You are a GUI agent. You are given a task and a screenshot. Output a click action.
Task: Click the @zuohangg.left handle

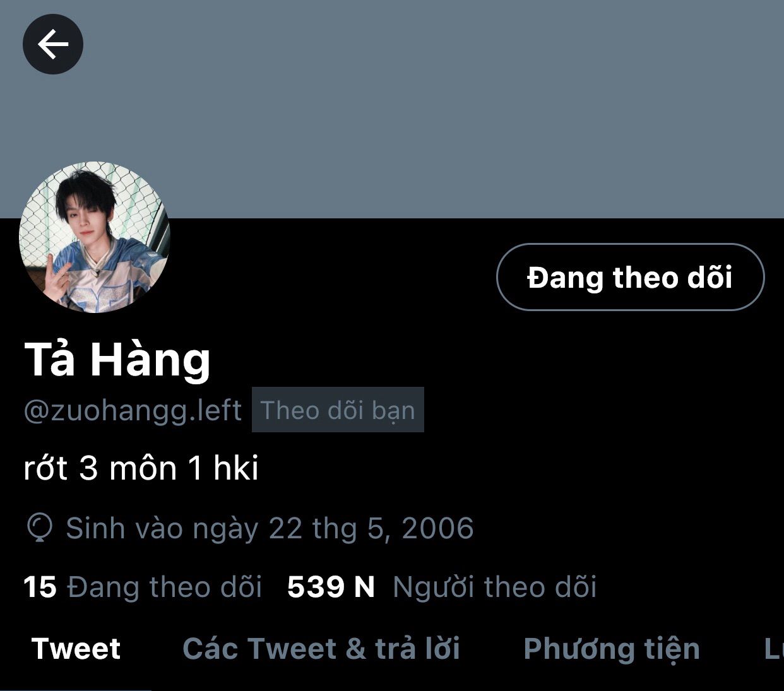(133, 410)
